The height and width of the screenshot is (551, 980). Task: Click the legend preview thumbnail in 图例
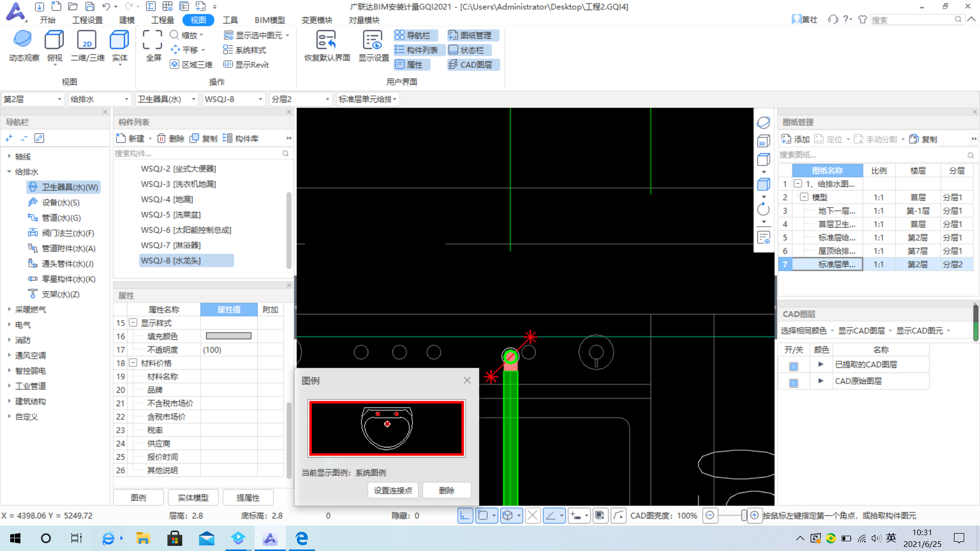click(386, 428)
